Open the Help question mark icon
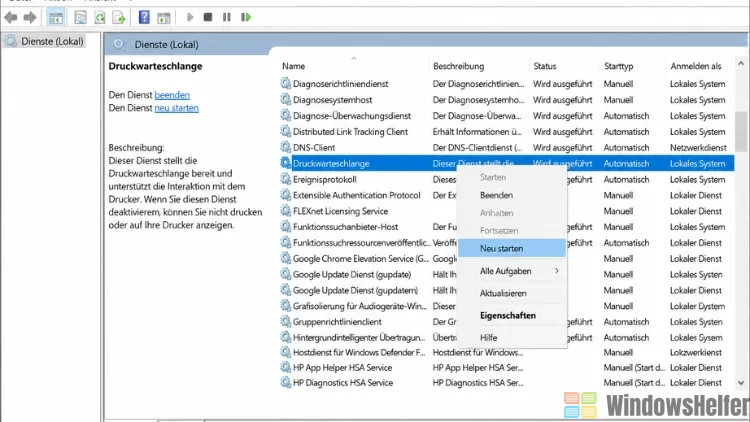Viewport: 750px width, 422px height. coord(144,17)
